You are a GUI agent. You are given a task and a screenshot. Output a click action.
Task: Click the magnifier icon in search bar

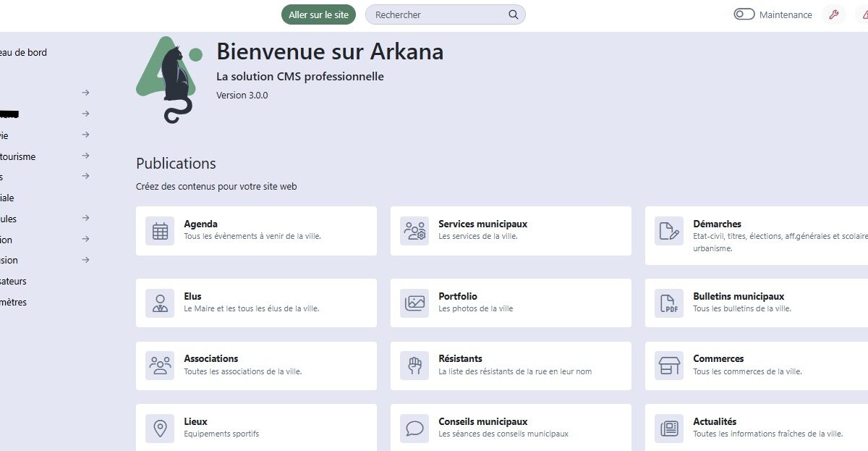pos(514,14)
